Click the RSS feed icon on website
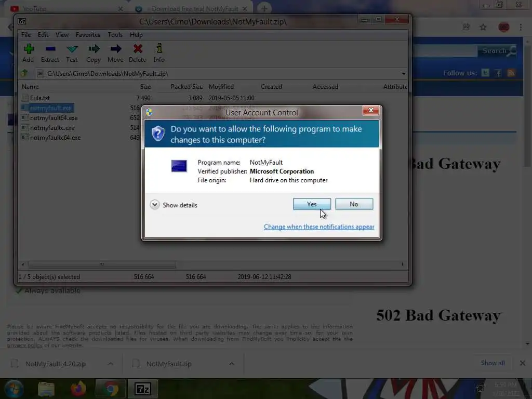Image resolution: width=532 pixels, height=399 pixels. click(x=511, y=73)
